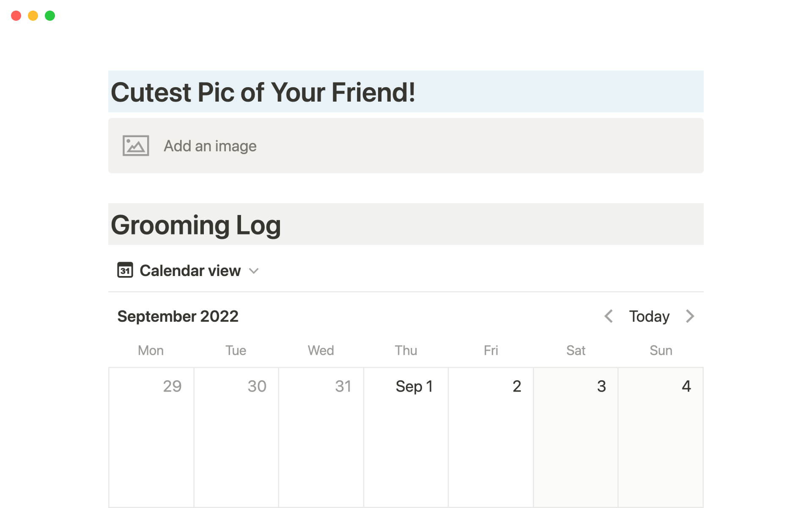Screen dimensions: 812x508
Task: Click the yellow minimize window button
Action: pyautogui.click(x=33, y=16)
